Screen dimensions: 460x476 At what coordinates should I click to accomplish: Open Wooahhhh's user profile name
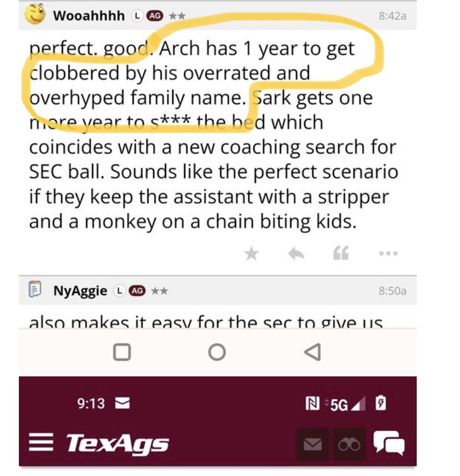[x=89, y=16]
